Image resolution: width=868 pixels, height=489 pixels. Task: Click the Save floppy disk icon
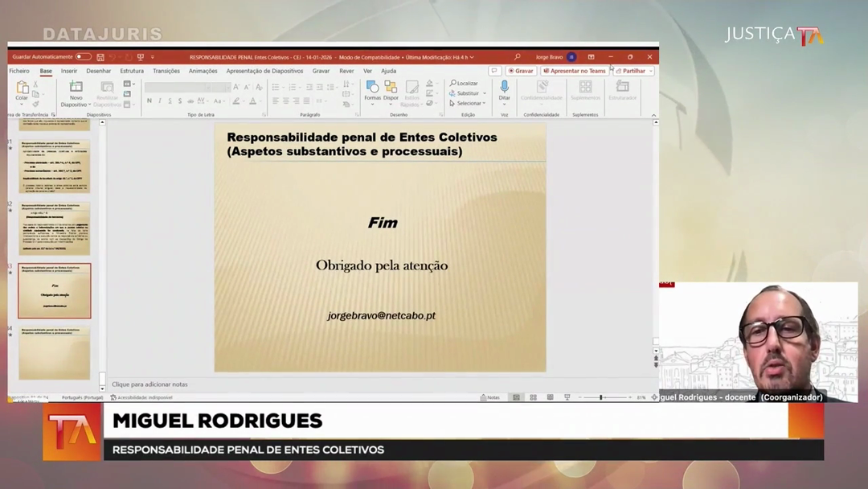tap(100, 57)
